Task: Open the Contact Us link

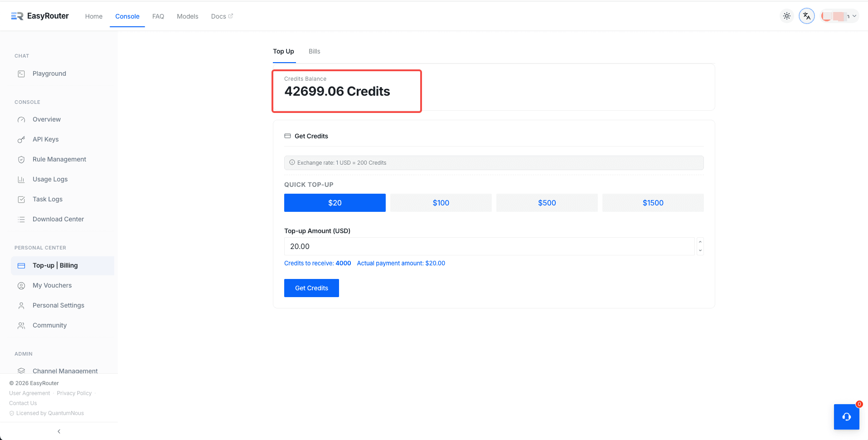Action: (23, 403)
